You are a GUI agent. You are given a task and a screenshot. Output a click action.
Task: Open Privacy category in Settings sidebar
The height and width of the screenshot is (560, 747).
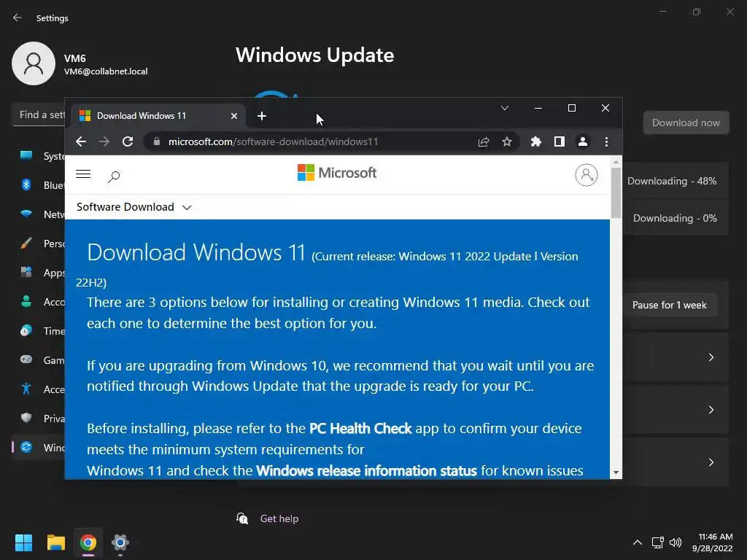click(39, 418)
